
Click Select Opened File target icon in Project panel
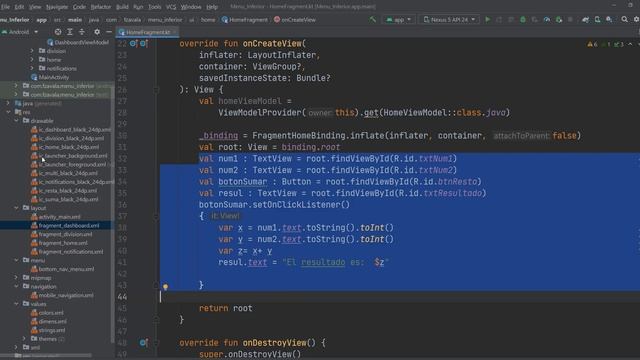(x=58, y=31)
